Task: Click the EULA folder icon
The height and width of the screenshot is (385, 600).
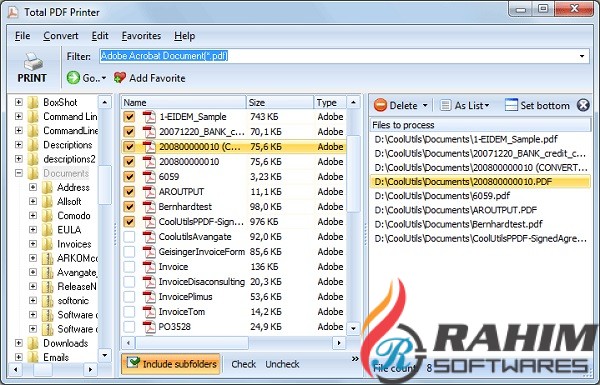Action: click(x=47, y=230)
